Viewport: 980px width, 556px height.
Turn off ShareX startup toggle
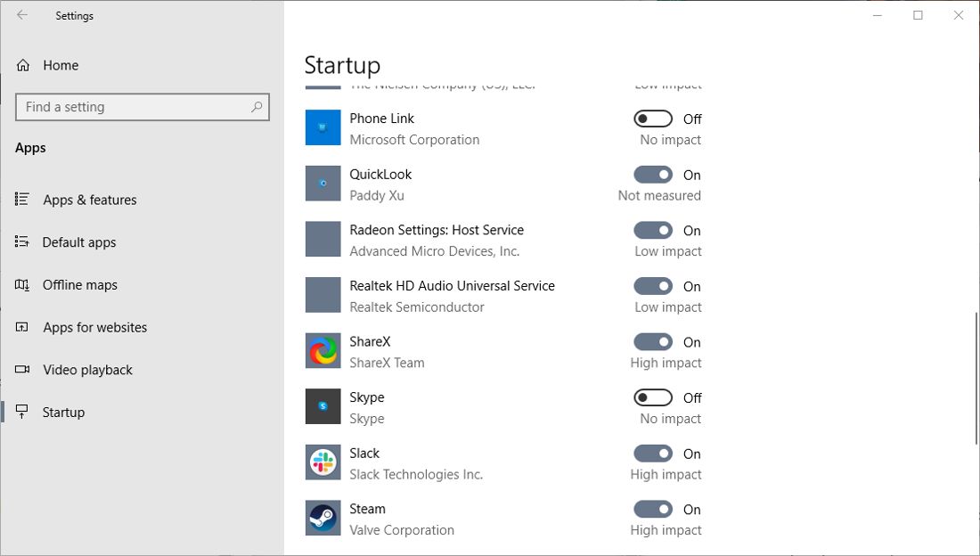pos(653,342)
